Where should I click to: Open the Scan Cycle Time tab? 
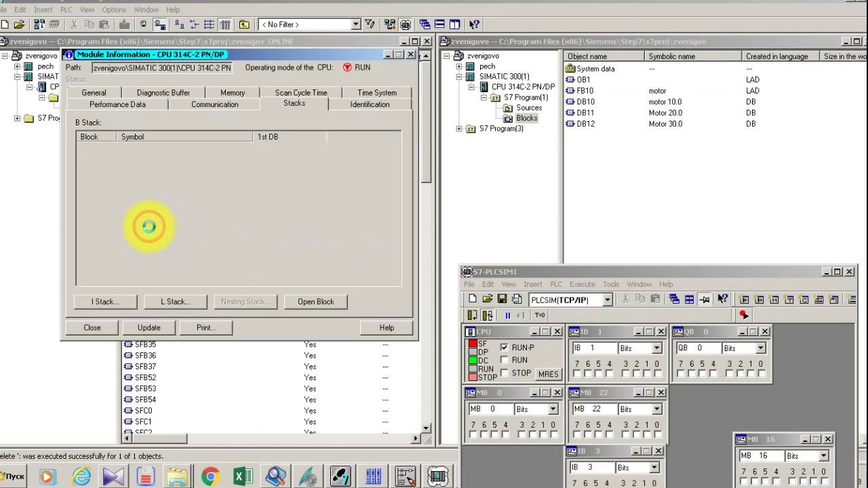[x=301, y=93]
